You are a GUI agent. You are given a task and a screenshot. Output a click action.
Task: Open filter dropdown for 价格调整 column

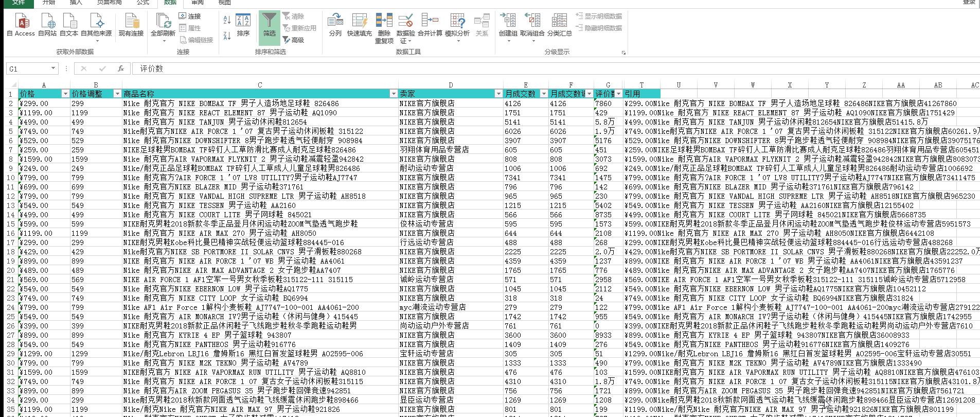pos(117,94)
